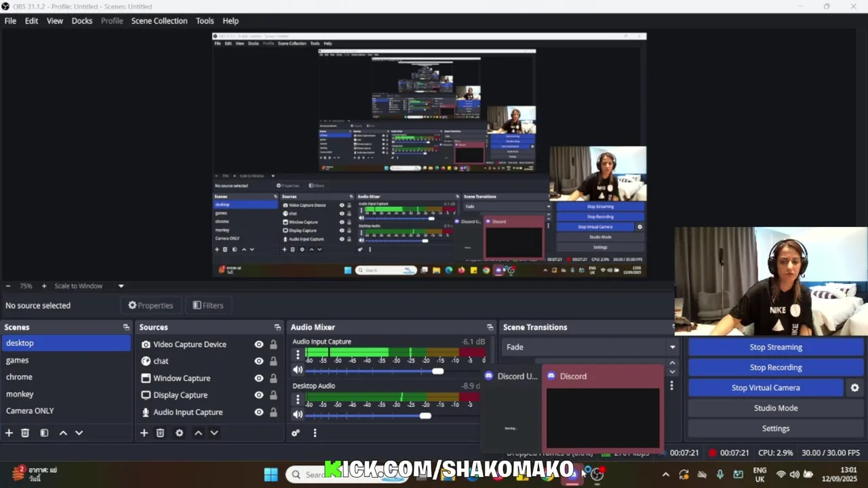Click the Stop Recording button

[x=776, y=367]
